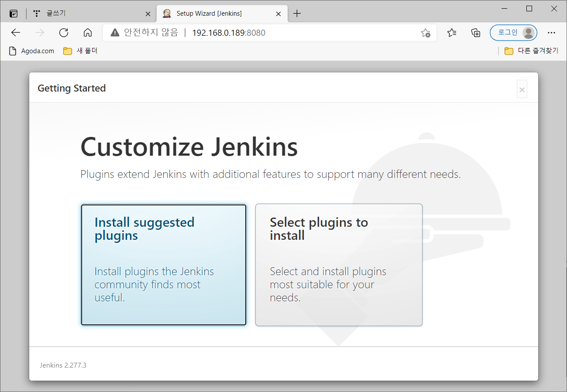This screenshot has height=392, width=567.
Task: Open the Agoda.com bookmark
Action: click(32, 51)
